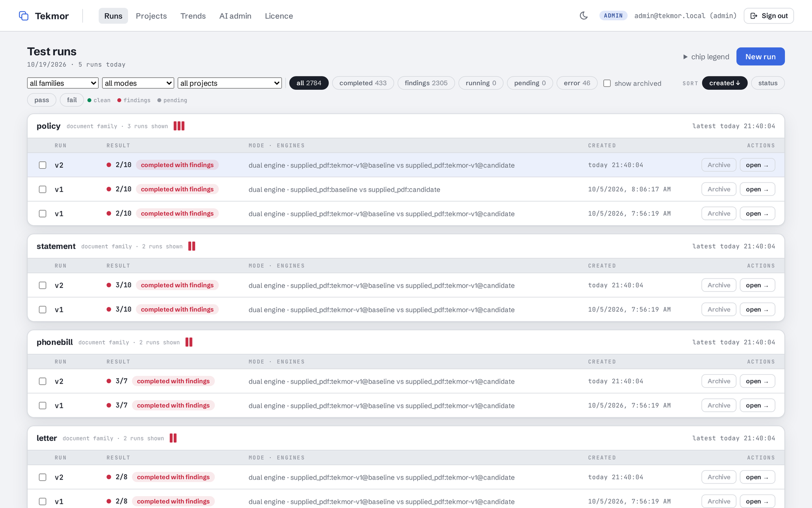Click the red run bars beside letter
The image size is (812, 508).
pos(173,438)
